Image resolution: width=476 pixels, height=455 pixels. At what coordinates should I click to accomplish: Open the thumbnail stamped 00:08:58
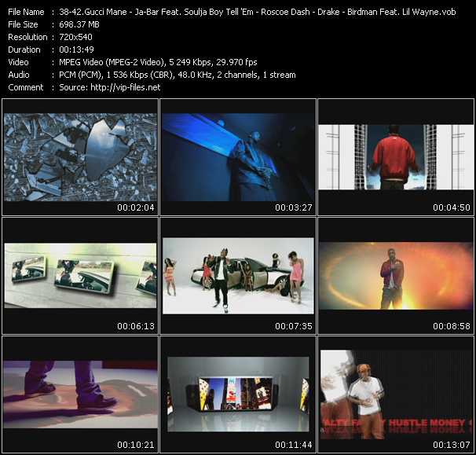(x=396, y=276)
